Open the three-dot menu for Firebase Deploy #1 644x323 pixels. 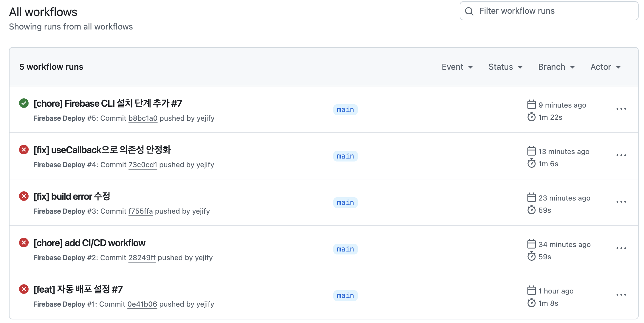[621, 295]
